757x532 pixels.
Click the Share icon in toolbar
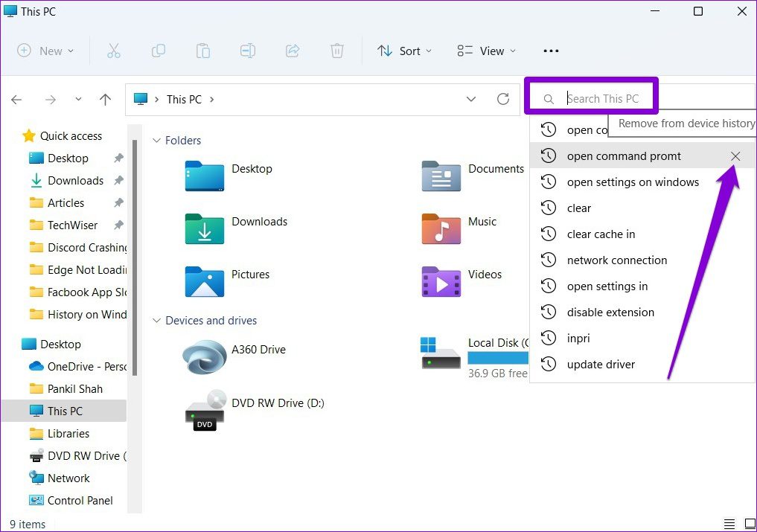tap(293, 51)
